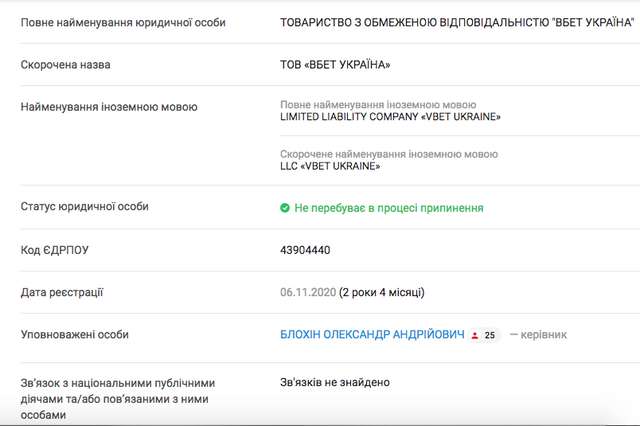640x426 pixels.
Task: Click the Уповноважені особи row label
Action: coord(74,335)
